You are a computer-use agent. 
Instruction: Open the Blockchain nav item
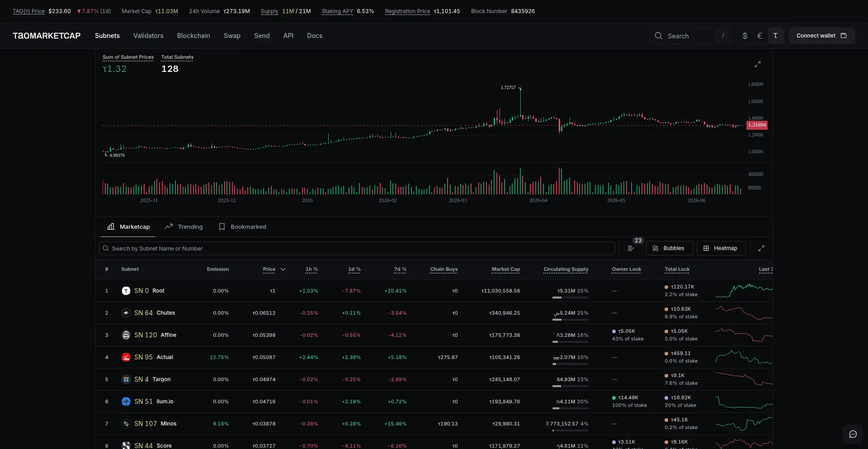pyautogui.click(x=193, y=36)
